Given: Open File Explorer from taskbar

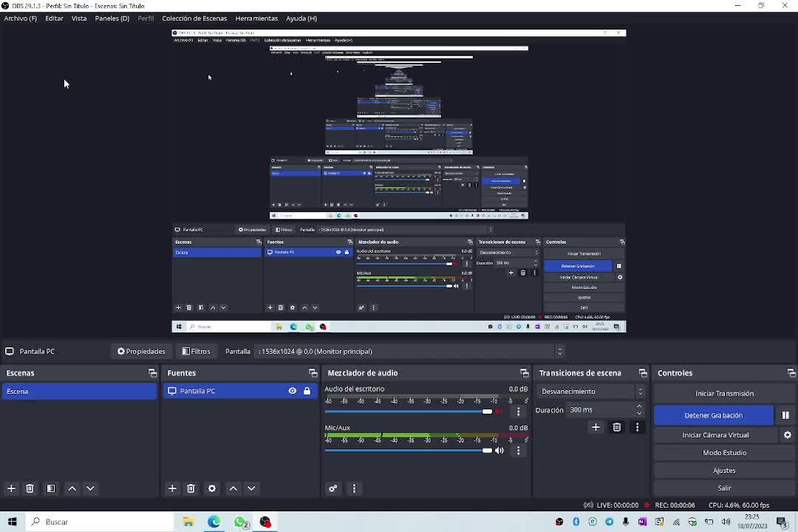Looking at the screenshot, I should [188, 522].
